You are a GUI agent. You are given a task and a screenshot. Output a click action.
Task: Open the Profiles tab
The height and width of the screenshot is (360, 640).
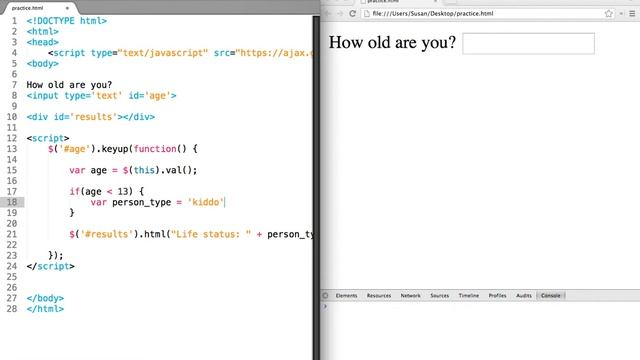pyautogui.click(x=497, y=296)
